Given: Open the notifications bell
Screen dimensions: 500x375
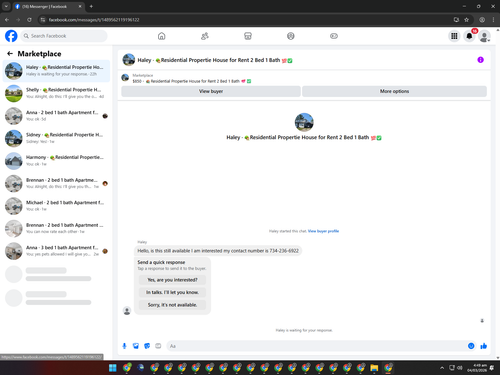Looking at the screenshot, I should coord(469,36).
